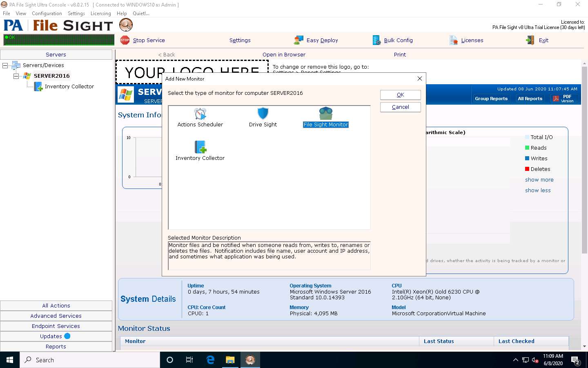Select the Actions Scheduler monitor icon

[200, 113]
